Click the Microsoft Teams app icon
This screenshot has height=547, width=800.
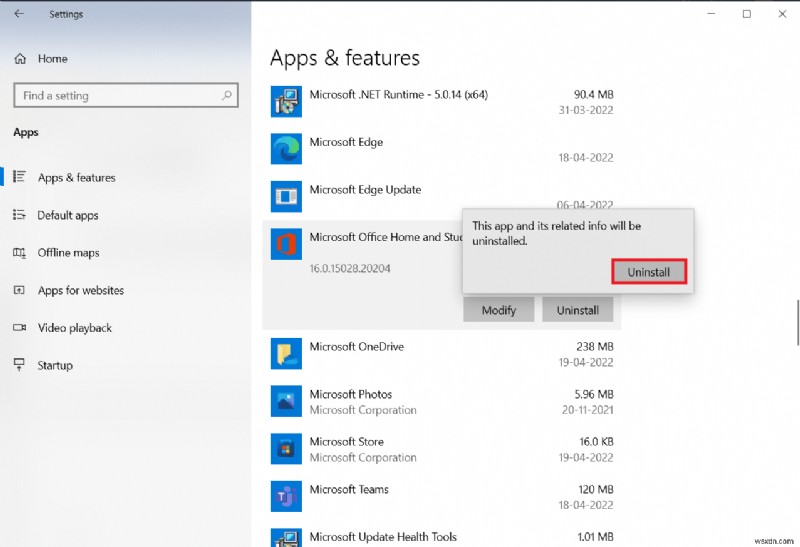286,496
